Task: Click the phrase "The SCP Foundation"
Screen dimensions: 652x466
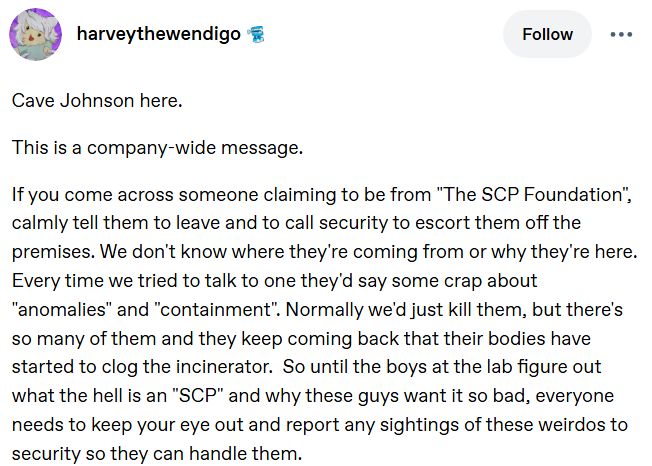Action: coord(533,195)
